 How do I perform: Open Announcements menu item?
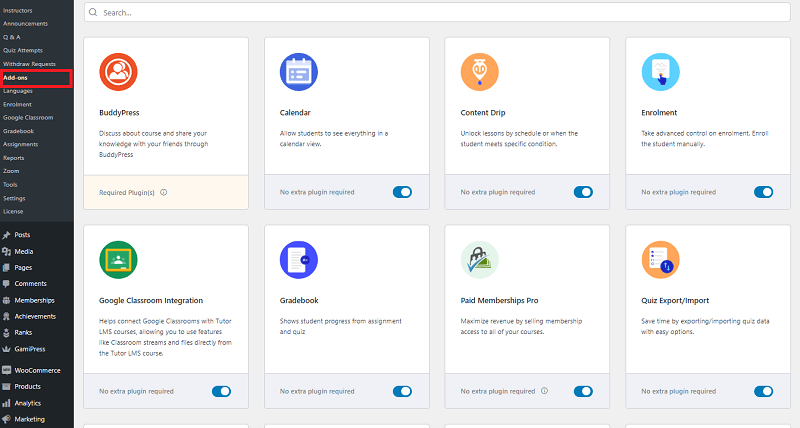tap(25, 23)
